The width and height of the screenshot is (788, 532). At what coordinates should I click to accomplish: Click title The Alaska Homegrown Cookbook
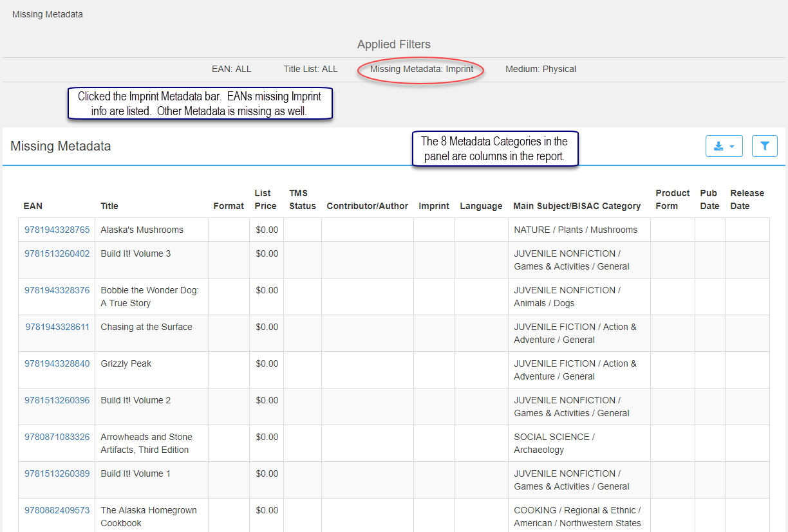149,517
